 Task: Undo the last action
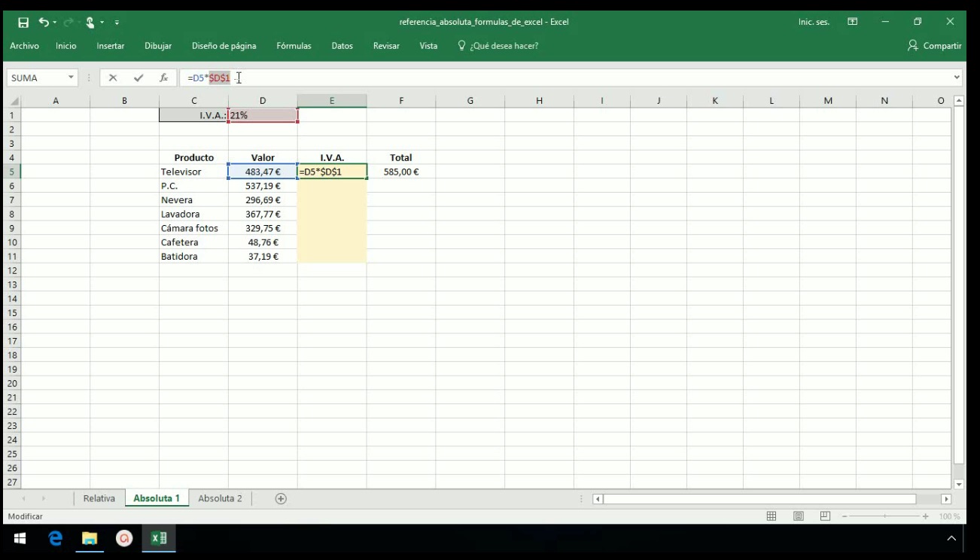(43, 23)
